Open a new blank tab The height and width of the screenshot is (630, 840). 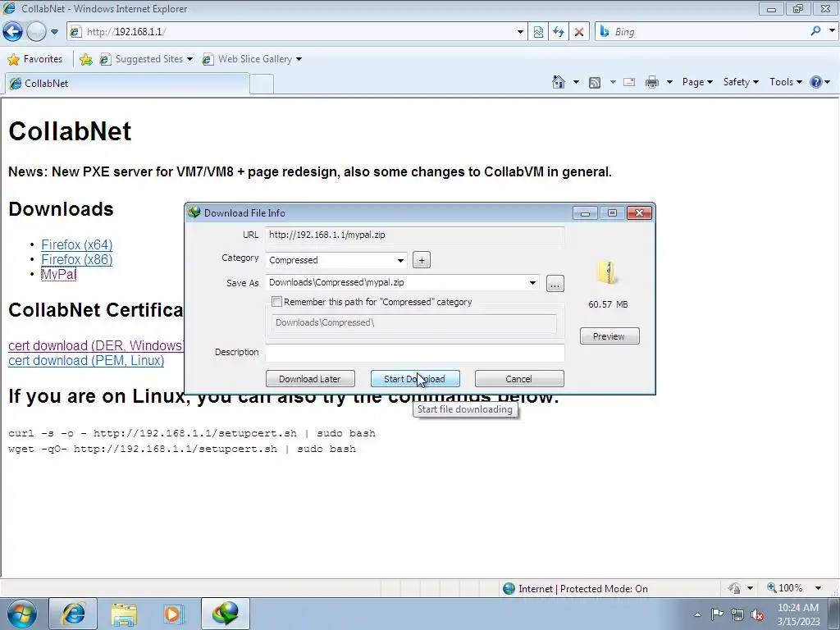click(x=262, y=84)
